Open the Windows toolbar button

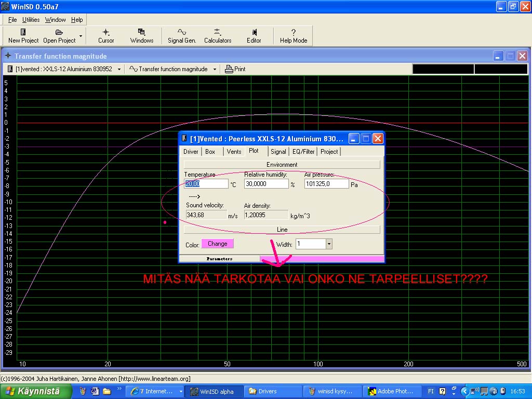click(x=141, y=32)
